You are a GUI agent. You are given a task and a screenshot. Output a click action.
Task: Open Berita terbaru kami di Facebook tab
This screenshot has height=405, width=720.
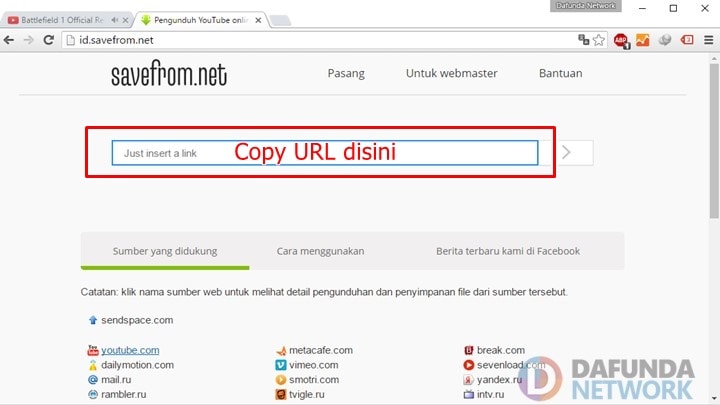[507, 251]
